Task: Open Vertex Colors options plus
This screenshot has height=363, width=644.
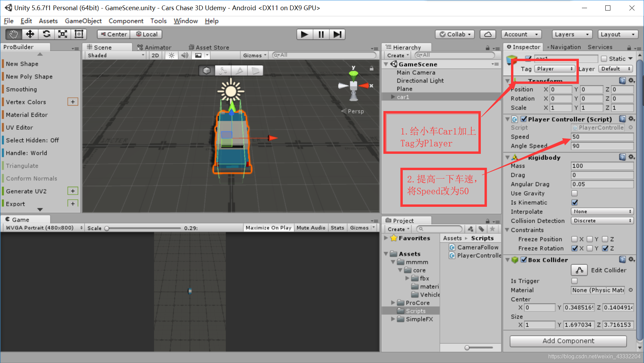Action: 73,102
